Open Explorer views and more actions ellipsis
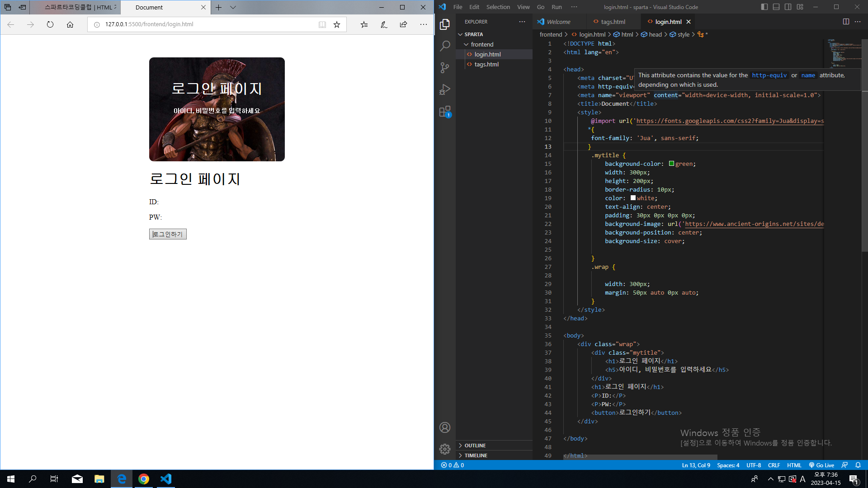The height and width of the screenshot is (488, 868). (522, 22)
